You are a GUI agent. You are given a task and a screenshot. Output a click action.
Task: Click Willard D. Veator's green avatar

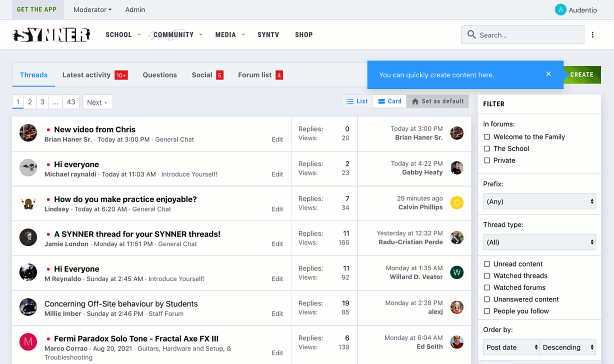(457, 272)
